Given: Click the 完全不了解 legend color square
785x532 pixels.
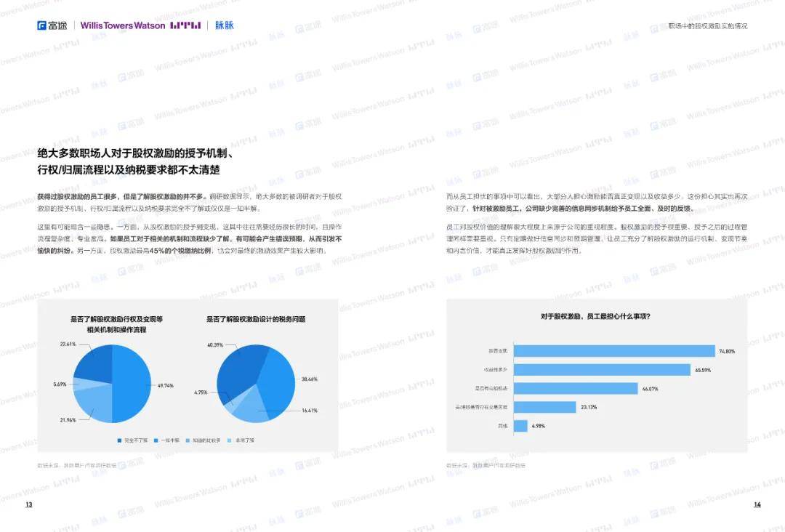Looking at the screenshot, I should 119,440.
